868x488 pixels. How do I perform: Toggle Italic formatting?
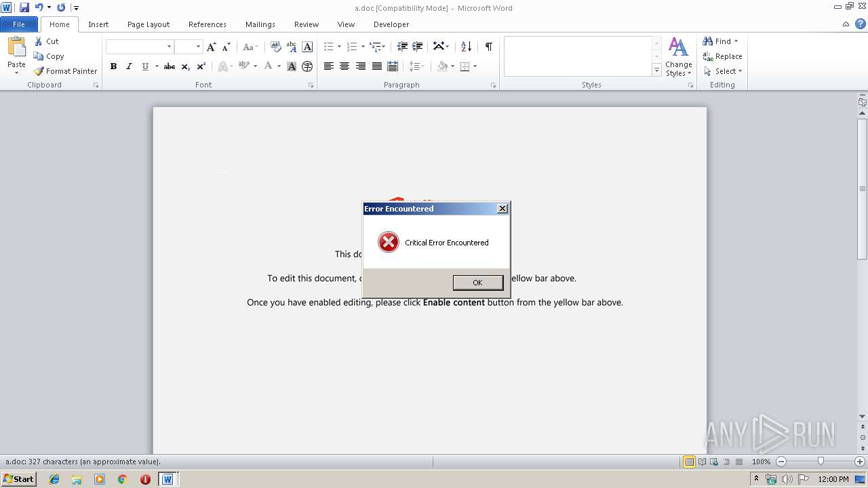coord(129,66)
